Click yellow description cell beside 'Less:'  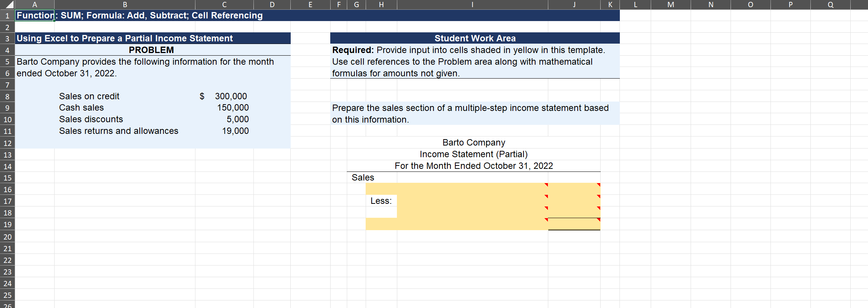pyautogui.click(x=473, y=200)
